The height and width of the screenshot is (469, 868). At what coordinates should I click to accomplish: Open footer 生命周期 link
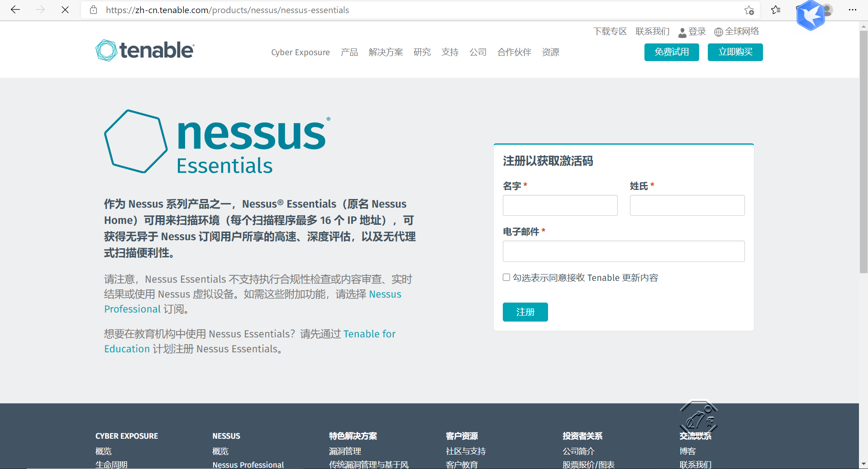[x=111, y=464]
